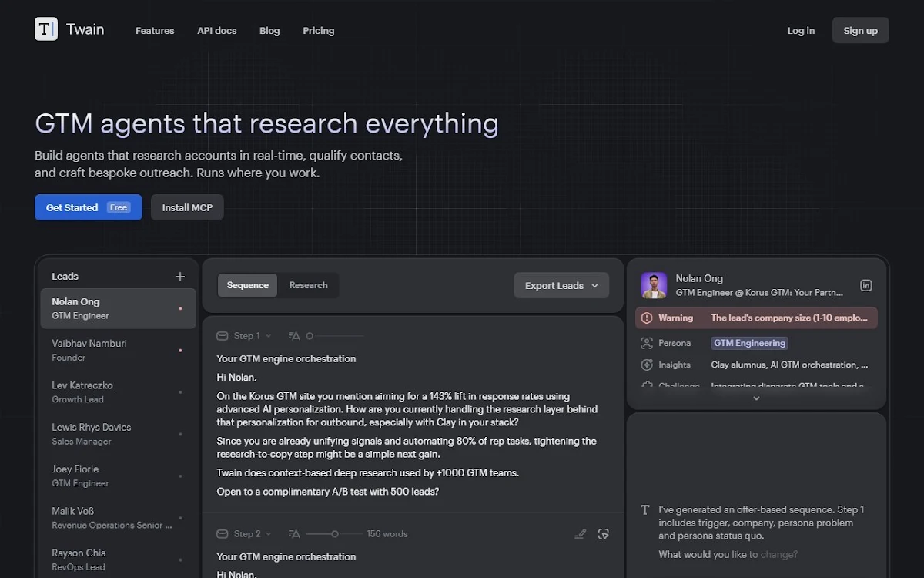This screenshot has width=924, height=578.
Task: Click the GTM Engineering persona tag
Action: click(x=750, y=343)
